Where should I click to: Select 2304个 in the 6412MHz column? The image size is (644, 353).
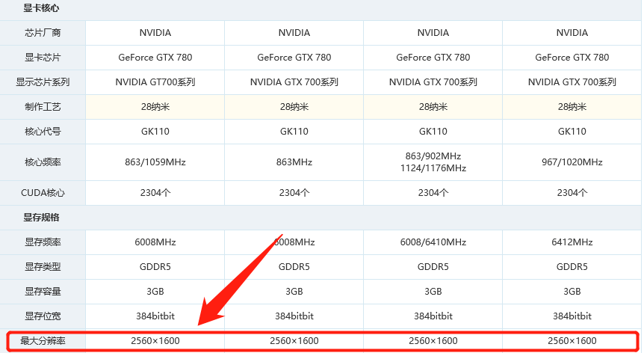[572, 193]
